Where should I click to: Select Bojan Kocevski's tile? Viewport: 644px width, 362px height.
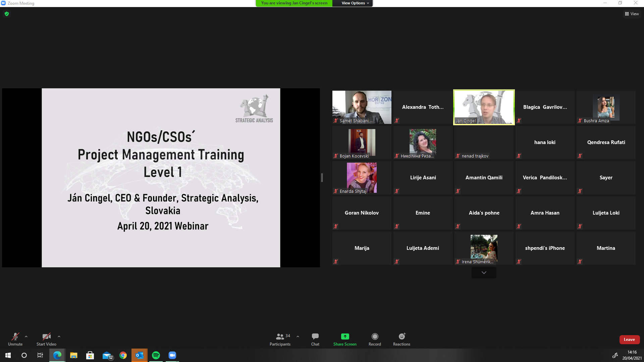(x=362, y=142)
